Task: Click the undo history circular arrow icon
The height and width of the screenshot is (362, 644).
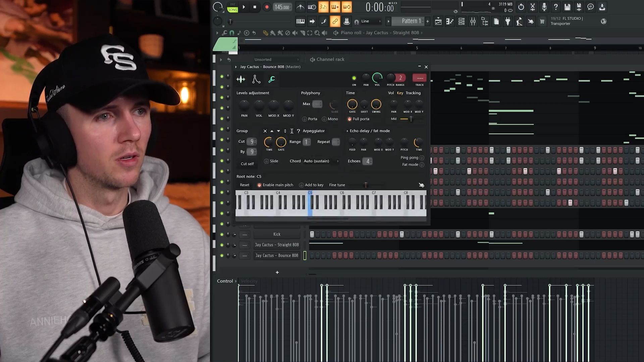Action: point(521,7)
